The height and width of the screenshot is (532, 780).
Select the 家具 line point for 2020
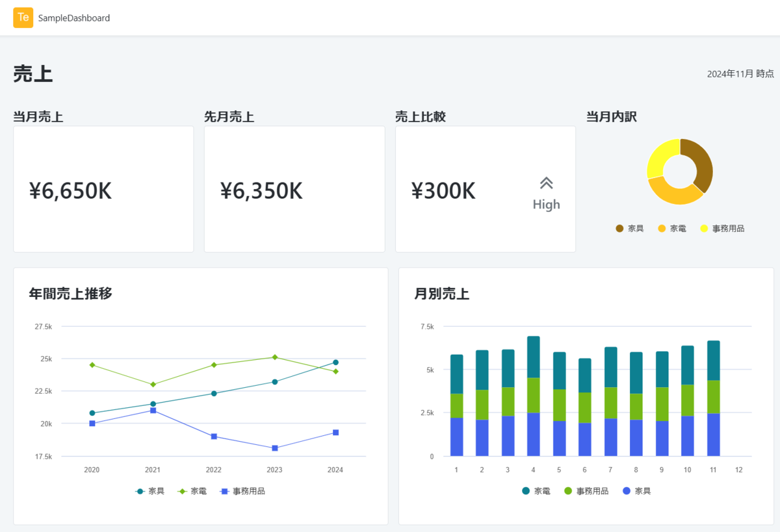(x=92, y=413)
